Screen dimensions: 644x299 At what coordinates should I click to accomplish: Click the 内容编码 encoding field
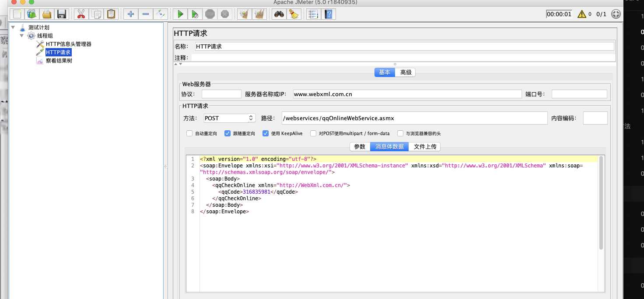click(x=595, y=118)
